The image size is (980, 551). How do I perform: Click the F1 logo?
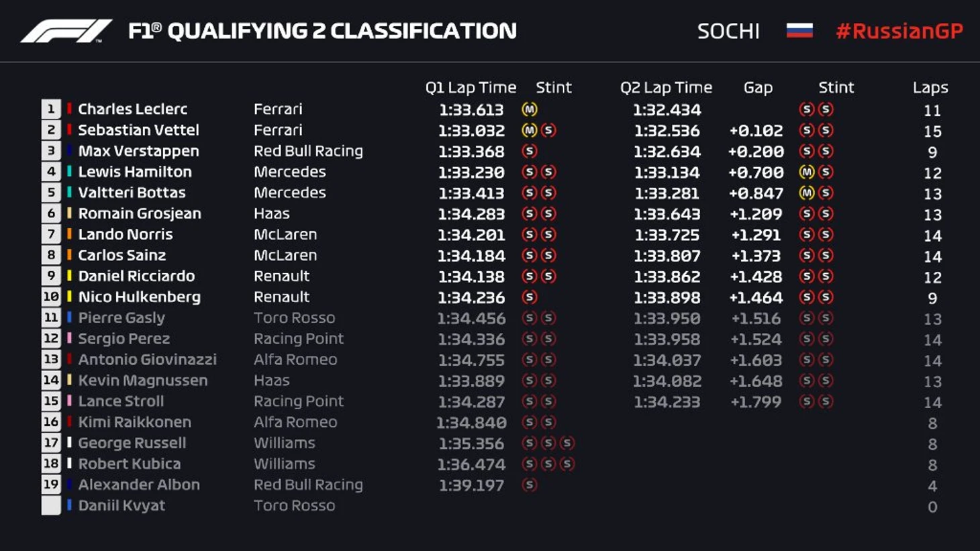[66, 31]
